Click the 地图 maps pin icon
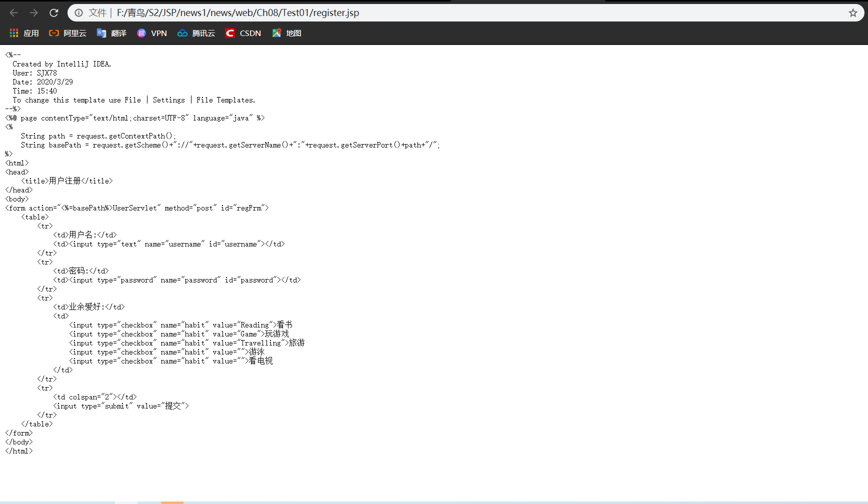868x504 pixels. coord(276,33)
